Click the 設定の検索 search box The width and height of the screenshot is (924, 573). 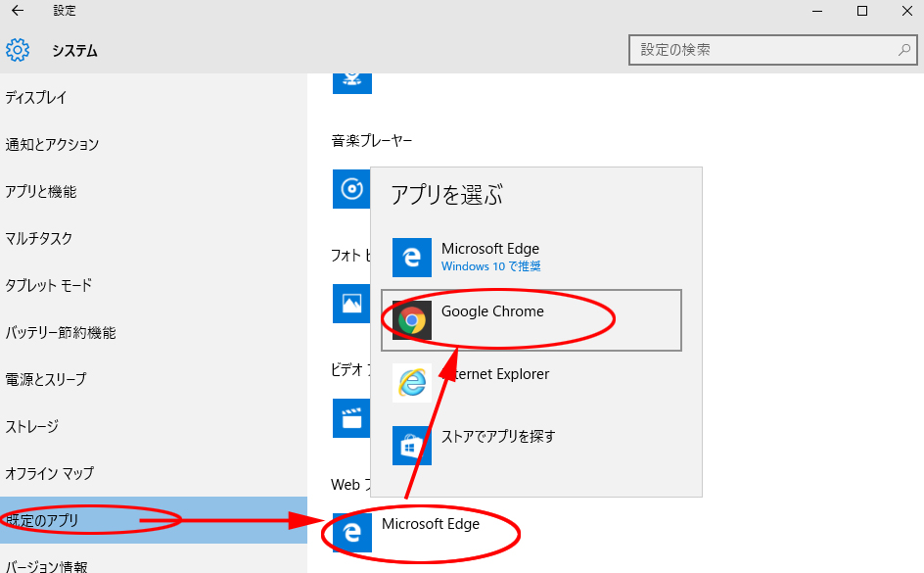point(772,50)
